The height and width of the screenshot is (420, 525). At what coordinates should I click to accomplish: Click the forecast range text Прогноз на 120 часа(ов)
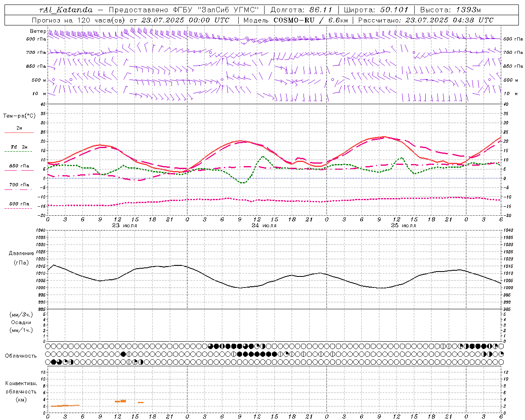tap(79, 20)
